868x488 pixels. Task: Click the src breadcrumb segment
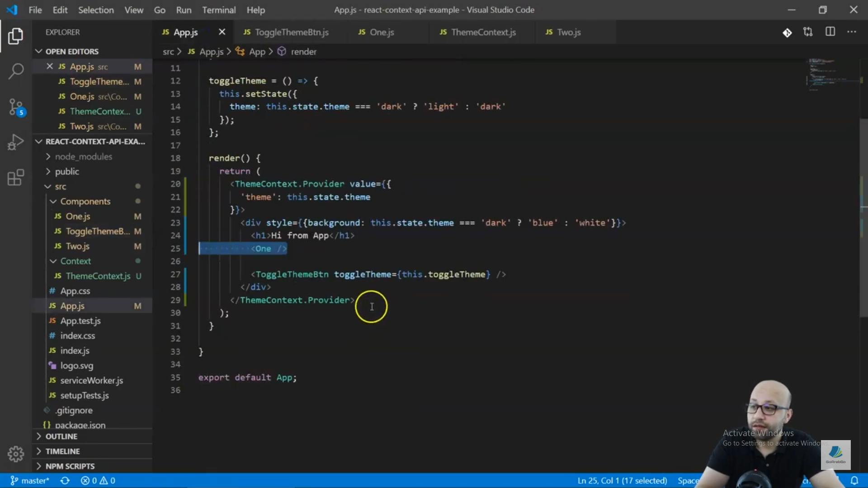point(168,52)
